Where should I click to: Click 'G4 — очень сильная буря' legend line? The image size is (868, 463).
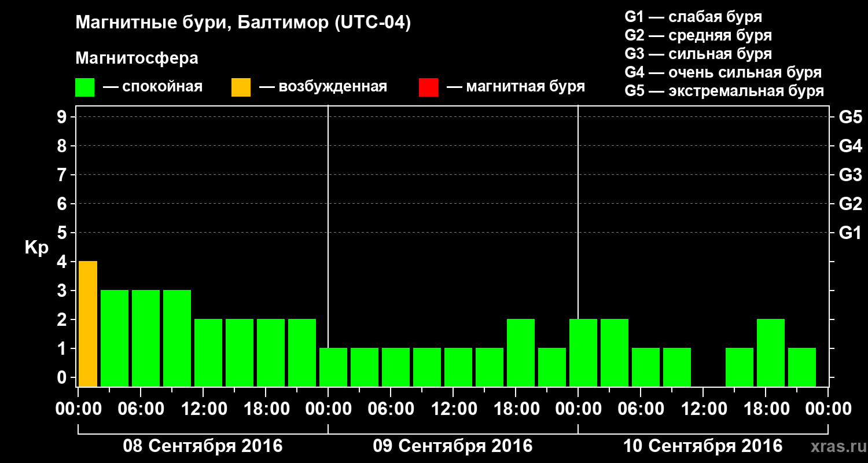click(x=723, y=72)
